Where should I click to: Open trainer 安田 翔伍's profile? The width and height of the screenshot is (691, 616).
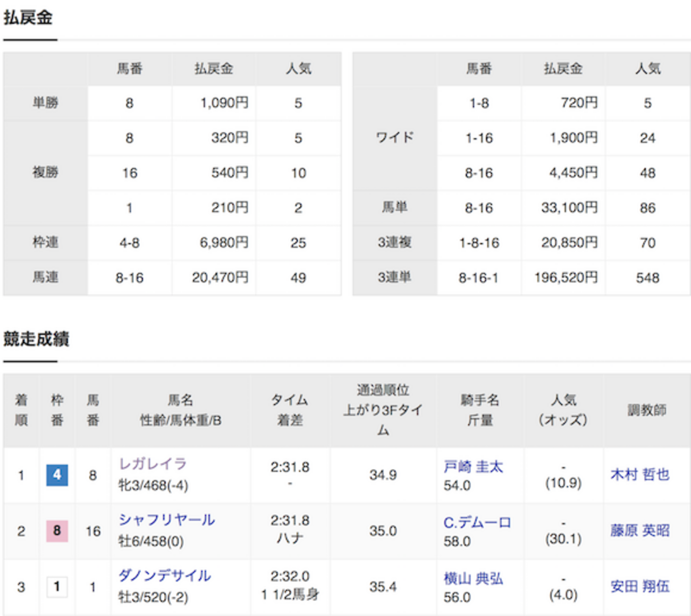point(641,587)
